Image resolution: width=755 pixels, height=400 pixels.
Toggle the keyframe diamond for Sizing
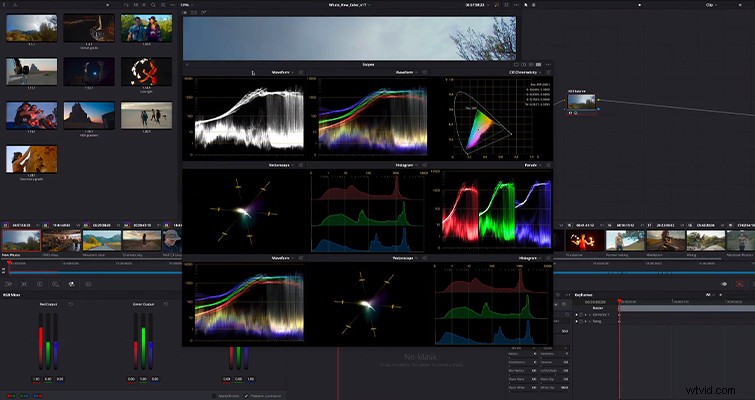pos(586,321)
